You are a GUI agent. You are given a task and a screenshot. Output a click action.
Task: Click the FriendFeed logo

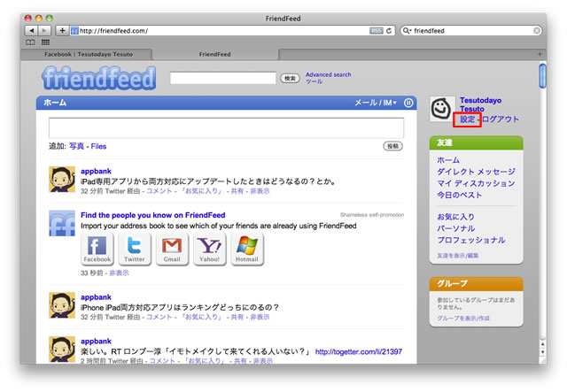[99, 78]
